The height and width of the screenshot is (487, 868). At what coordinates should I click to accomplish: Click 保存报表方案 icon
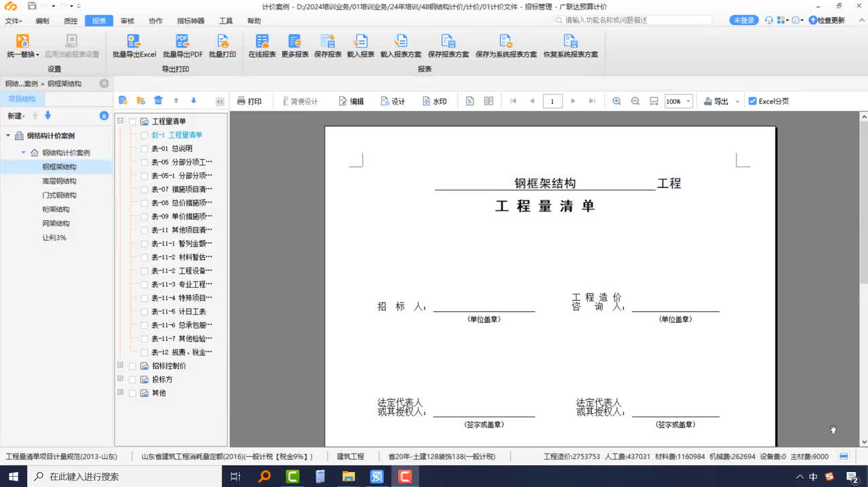pos(448,41)
